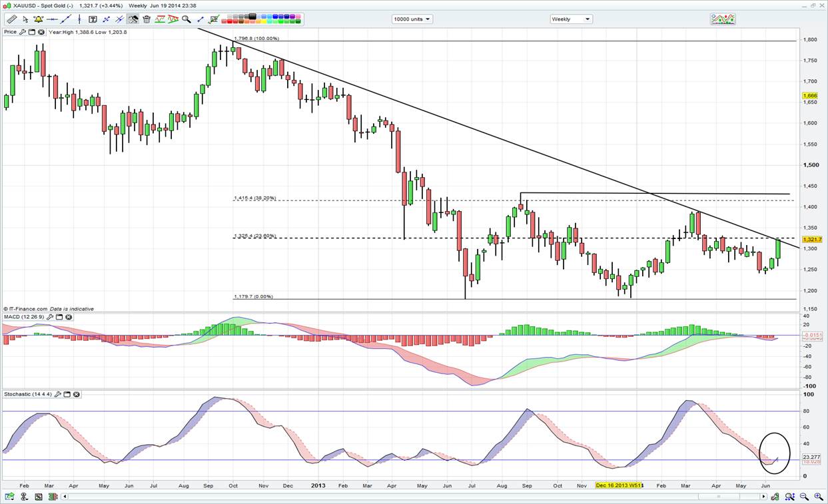Screen dimensions: 828x504
Task: Click the indicators chart icon at top right
Action: coord(723,19)
